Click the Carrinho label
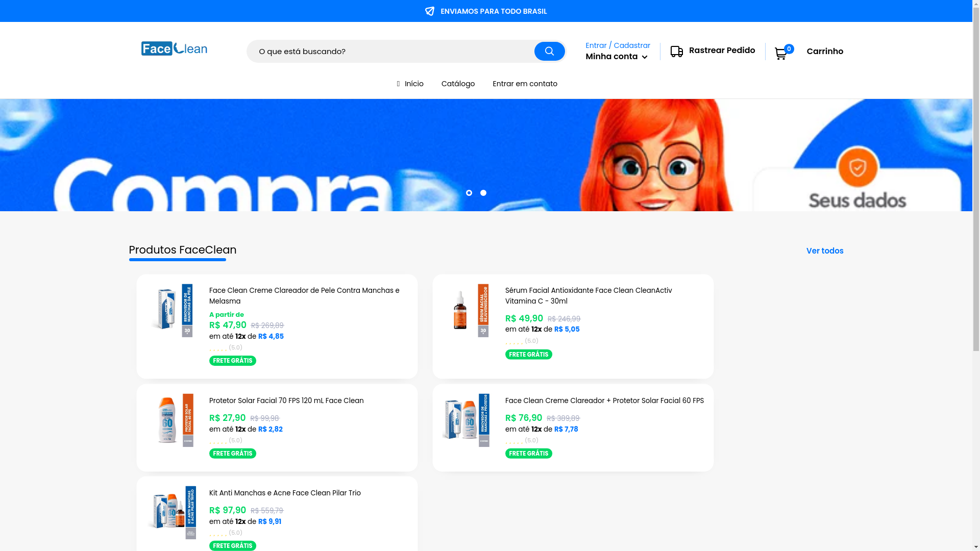The height and width of the screenshot is (551, 980). coord(825,52)
